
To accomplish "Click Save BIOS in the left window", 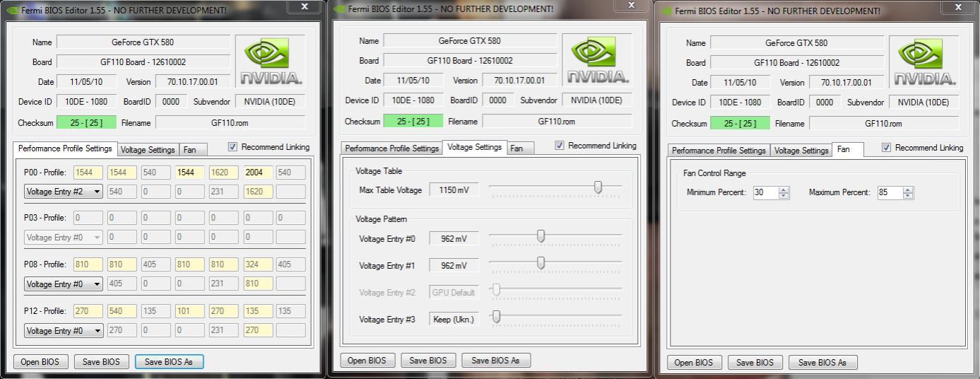I will tap(101, 361).
